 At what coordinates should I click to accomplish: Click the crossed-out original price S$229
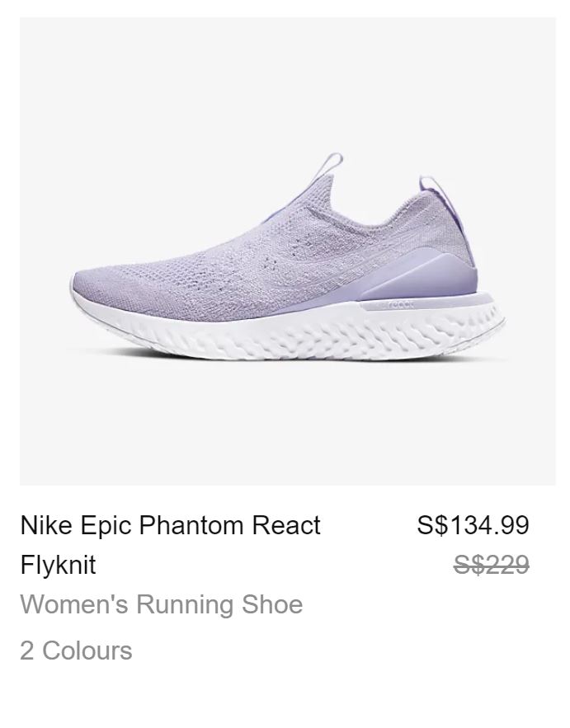click(492, 565)
